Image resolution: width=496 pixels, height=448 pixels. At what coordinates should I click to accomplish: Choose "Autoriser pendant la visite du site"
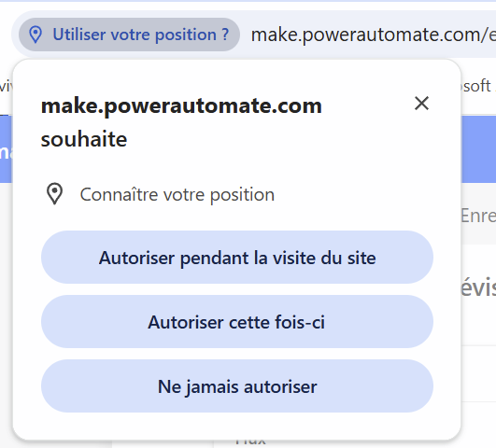[x=237, y=258]
